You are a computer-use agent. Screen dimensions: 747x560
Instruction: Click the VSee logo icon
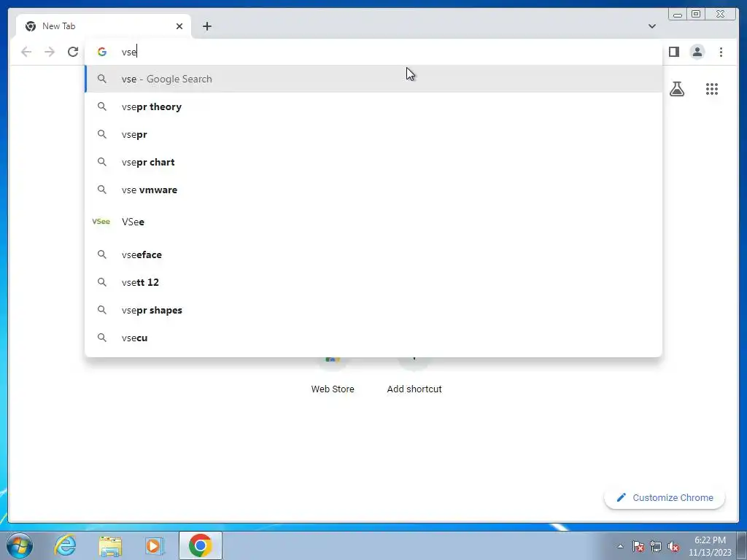point(101,222)
